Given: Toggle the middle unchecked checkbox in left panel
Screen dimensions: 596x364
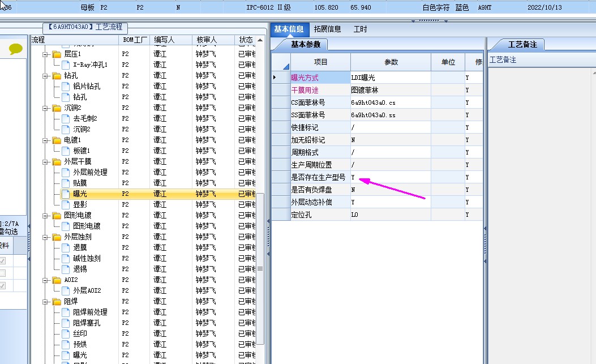Looking at the screenshot, I should 3,273.
